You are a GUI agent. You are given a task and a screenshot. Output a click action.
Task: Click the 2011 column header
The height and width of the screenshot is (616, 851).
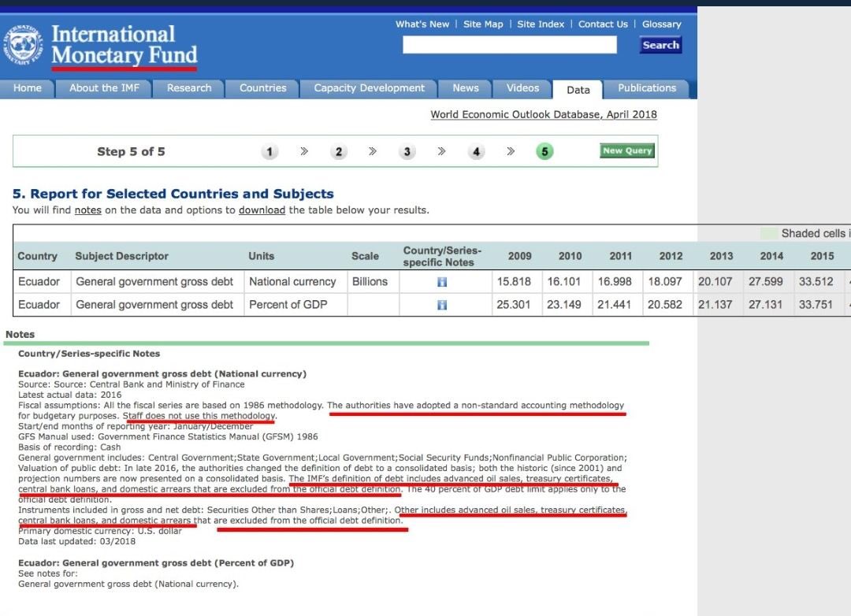pyautogui.click(x=621, y=256)
